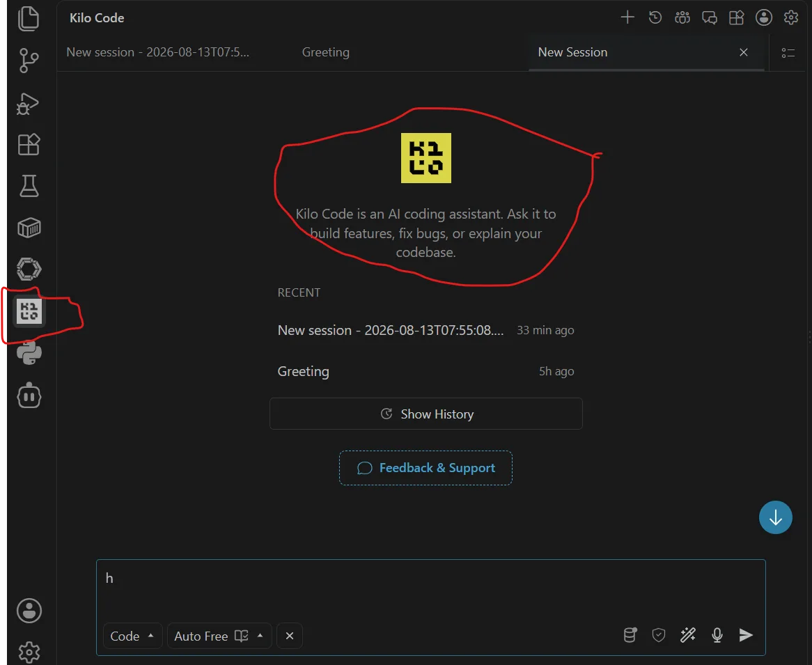Open Kilo Code settings gear in header
The width and height of the screenshot is (812, 665).
(x=791, y=17)
